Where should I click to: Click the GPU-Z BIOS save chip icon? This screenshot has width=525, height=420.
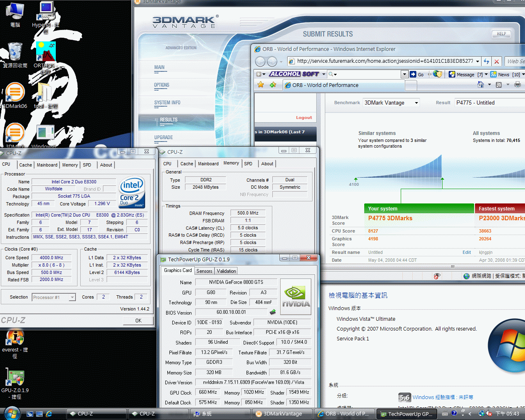point(273,312)
